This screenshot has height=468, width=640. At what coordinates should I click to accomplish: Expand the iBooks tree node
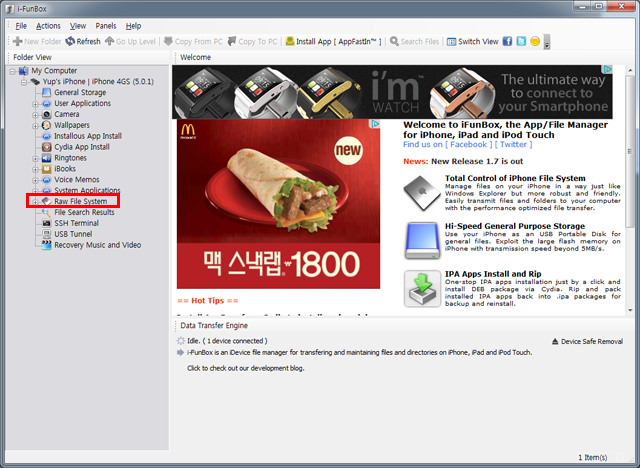tap(36, 169)
